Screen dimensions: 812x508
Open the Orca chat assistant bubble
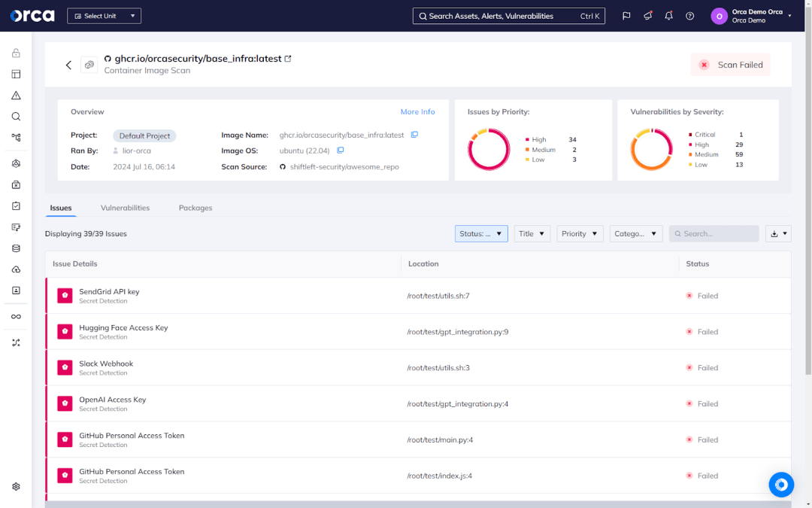point(781,485)
